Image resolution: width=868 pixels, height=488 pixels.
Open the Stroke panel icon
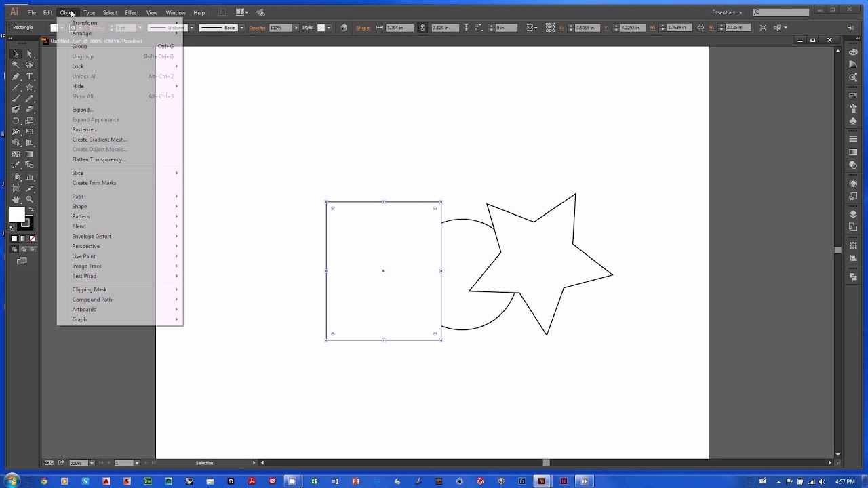pos(854,140)
